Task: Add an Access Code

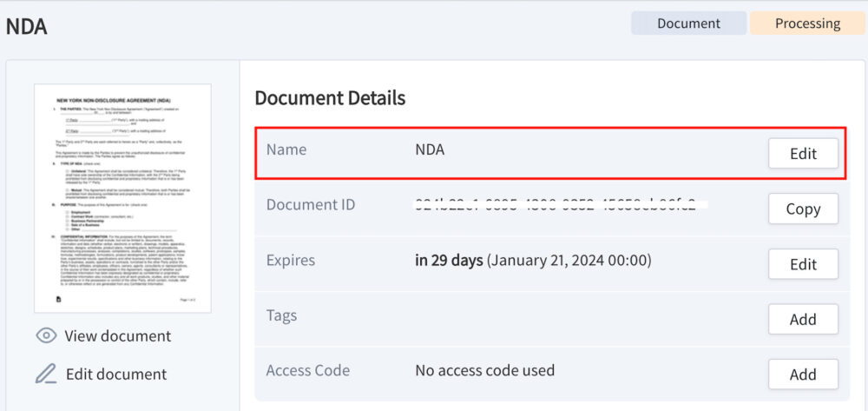Action: [x=803, y=375]
